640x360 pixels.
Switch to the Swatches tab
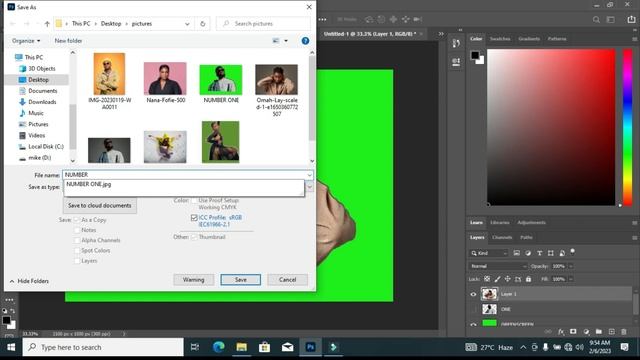pos(500,39)
